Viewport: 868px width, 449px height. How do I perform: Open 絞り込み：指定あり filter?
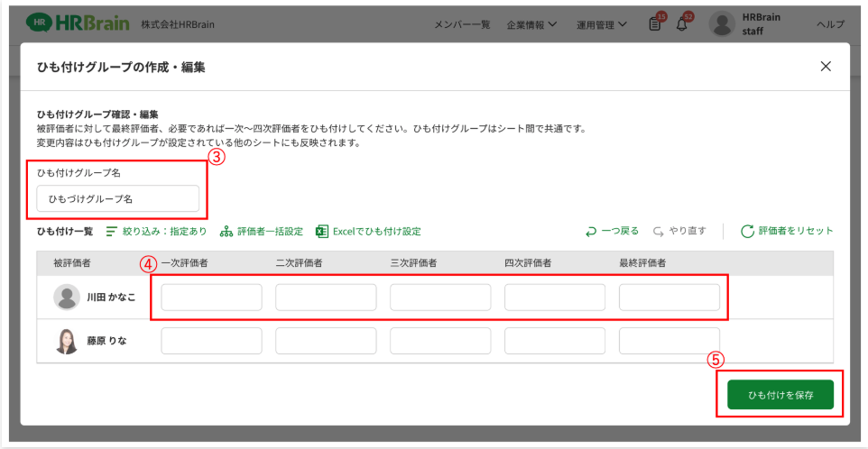pos(156,232)
